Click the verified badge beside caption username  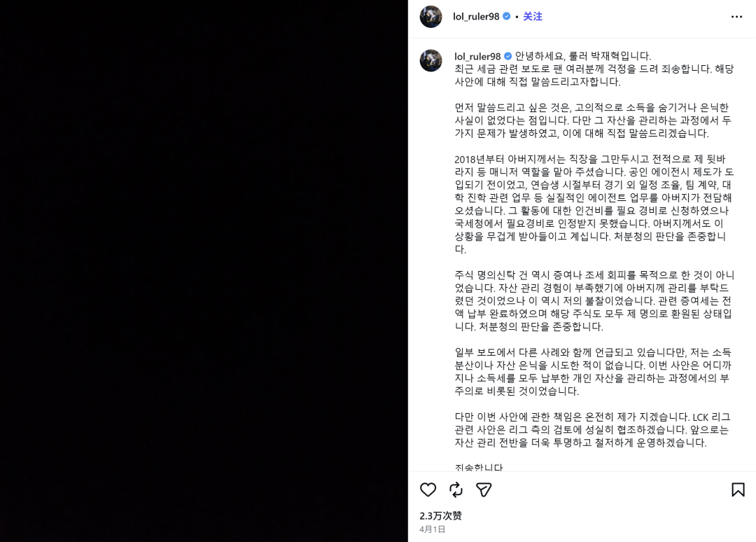(x=507, y=57)
